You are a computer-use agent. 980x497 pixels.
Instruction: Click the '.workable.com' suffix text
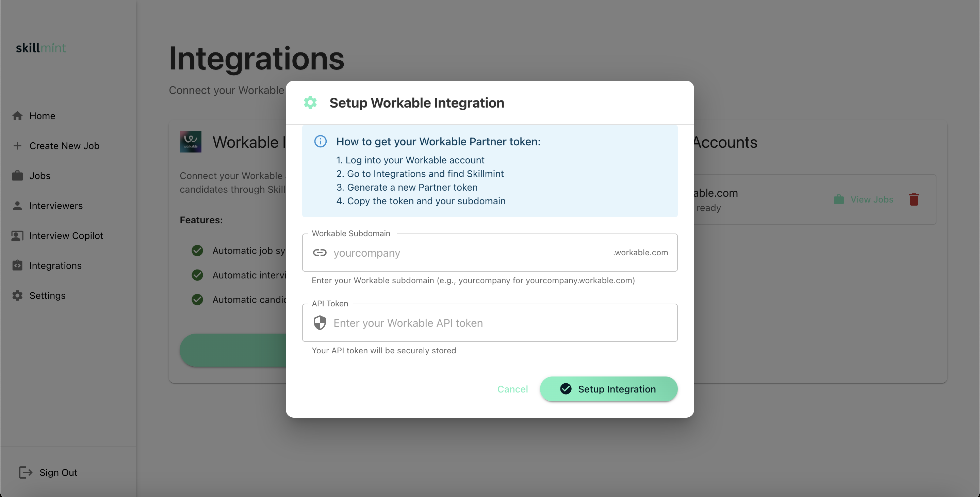pos(641,252)
